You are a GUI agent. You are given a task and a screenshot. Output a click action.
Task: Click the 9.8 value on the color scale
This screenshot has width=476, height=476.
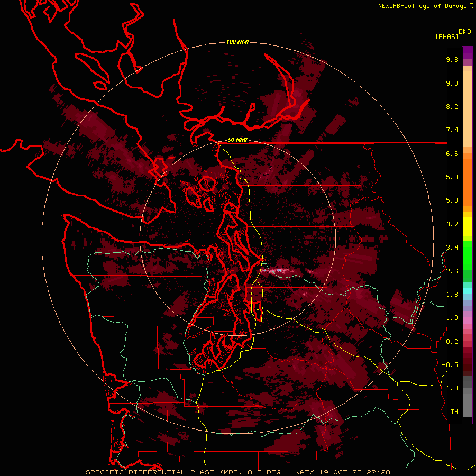tap(452, 60)
